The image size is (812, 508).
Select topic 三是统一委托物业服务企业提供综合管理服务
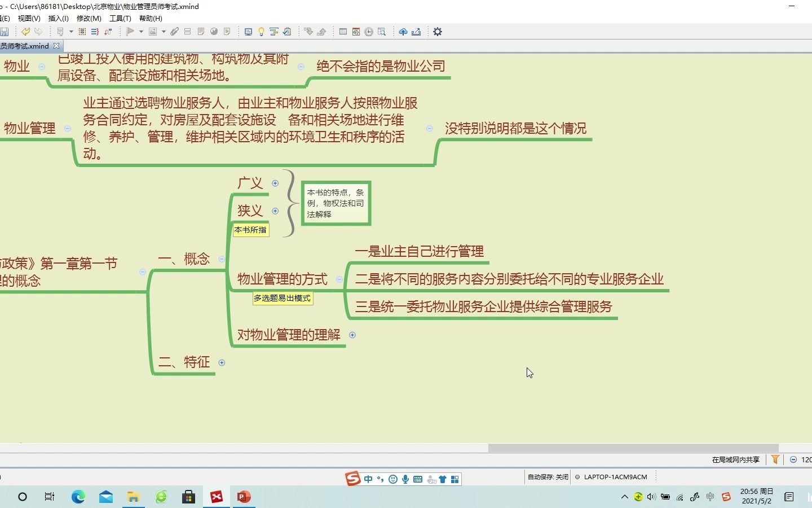483,307
